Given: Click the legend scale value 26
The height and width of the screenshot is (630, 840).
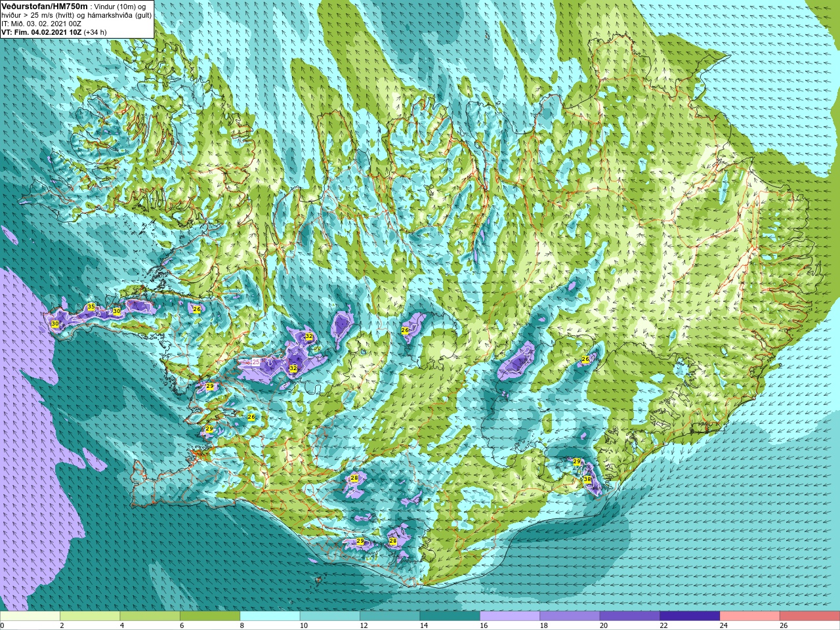Looking at the screenshot, I should coord(784,625).
